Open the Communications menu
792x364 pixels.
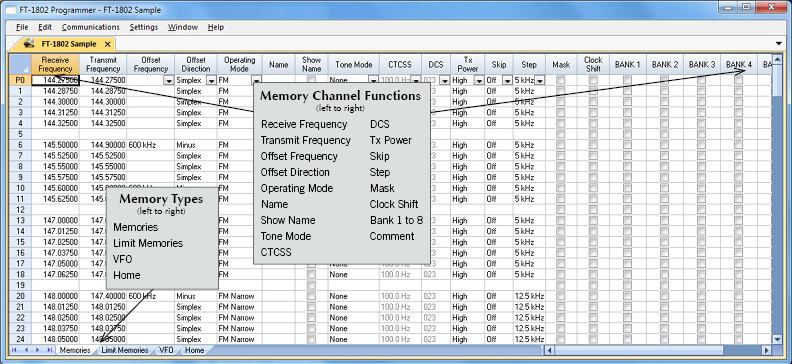[x=90, y=27]
